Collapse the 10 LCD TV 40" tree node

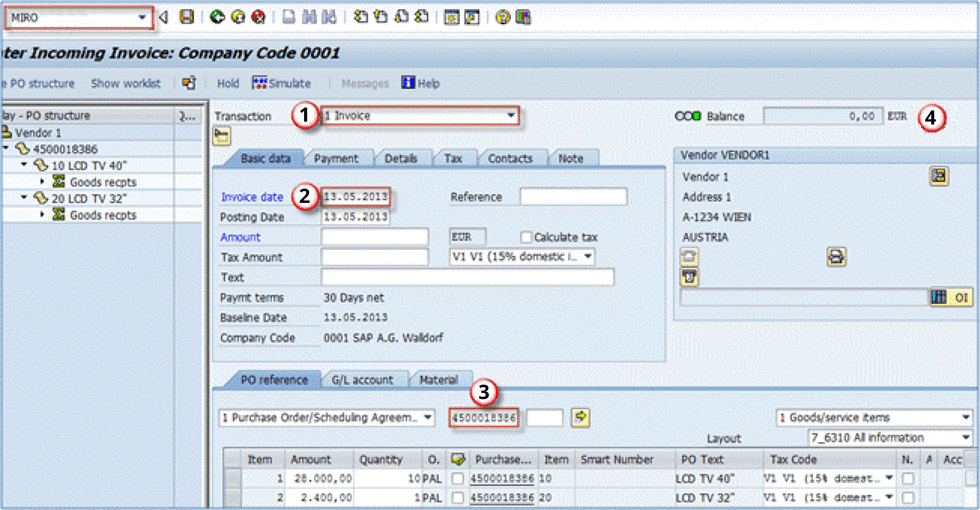(24, 164)
